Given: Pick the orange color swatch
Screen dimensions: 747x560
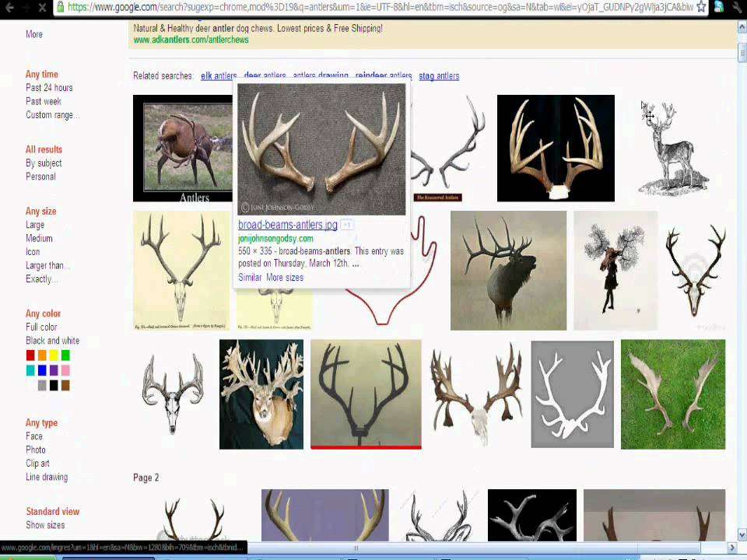Looking at the screenshot, I should coord(42,355).
